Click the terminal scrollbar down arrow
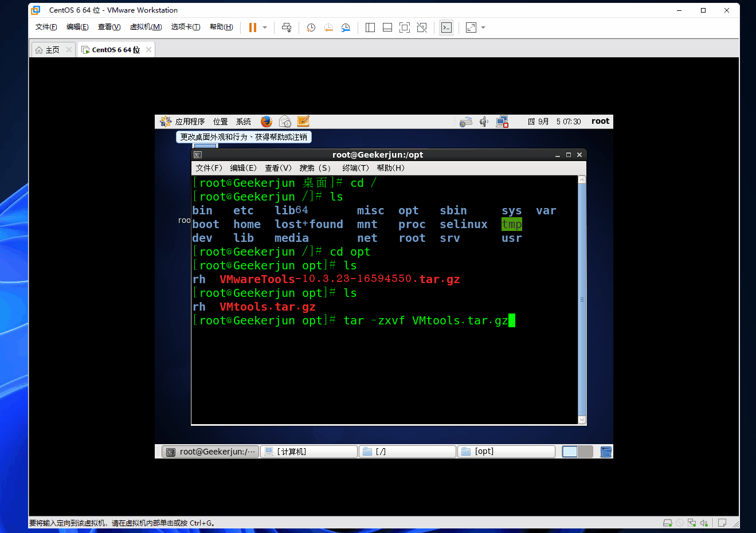 pos(582,420)
